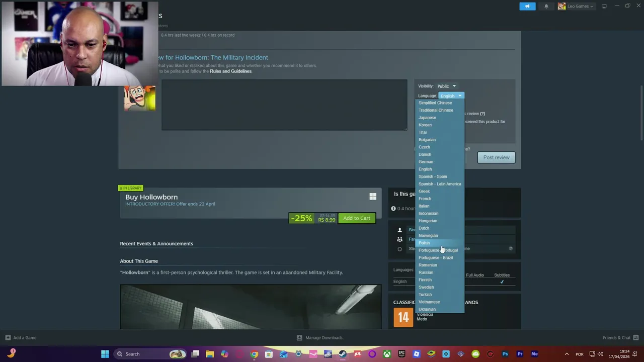
Task: Click the single-player person icon
Action: pyautogui.click(x=400, y=230)
